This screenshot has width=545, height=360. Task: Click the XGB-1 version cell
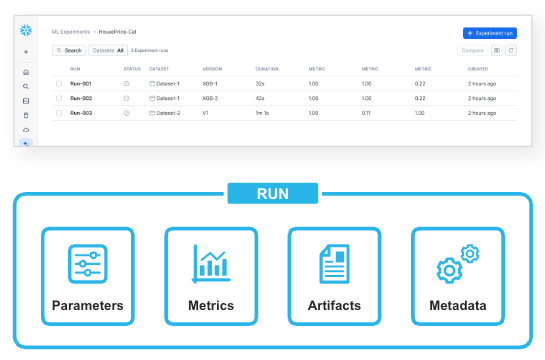(210, 84)
